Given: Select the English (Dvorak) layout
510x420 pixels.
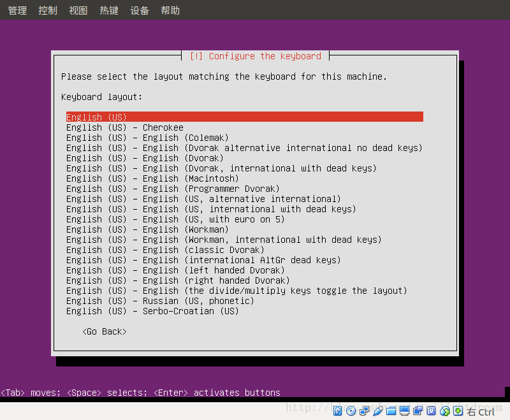Looking at the screenshot, I should pos(140,157).
